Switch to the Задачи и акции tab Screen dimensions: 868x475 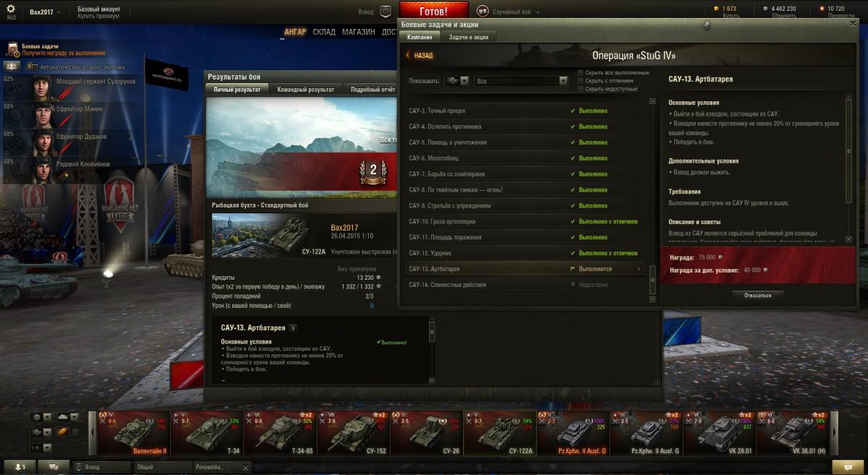point(469,37)
